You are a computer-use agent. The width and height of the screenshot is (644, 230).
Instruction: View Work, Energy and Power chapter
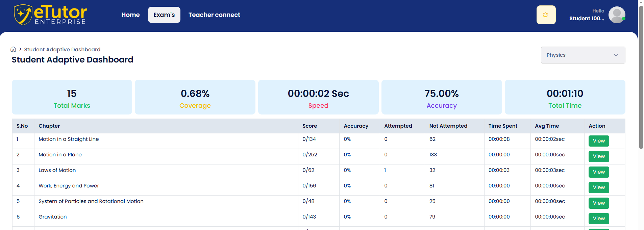tap(599, 187)
